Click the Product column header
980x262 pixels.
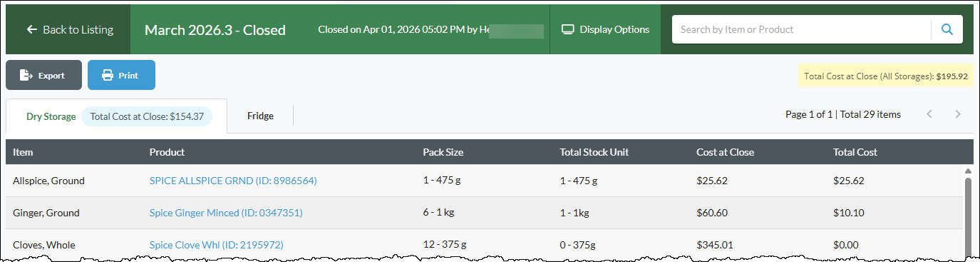167,152
